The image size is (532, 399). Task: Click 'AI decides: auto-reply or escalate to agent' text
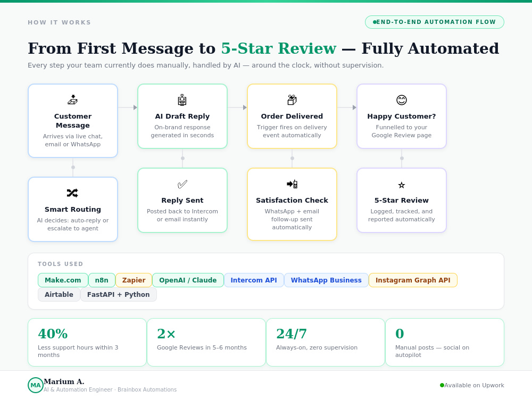coord(72,225)
